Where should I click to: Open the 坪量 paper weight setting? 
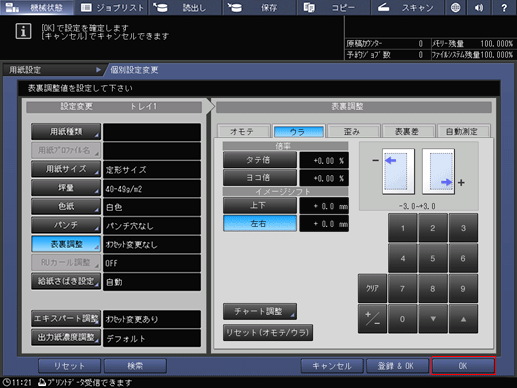pos(66,188)
